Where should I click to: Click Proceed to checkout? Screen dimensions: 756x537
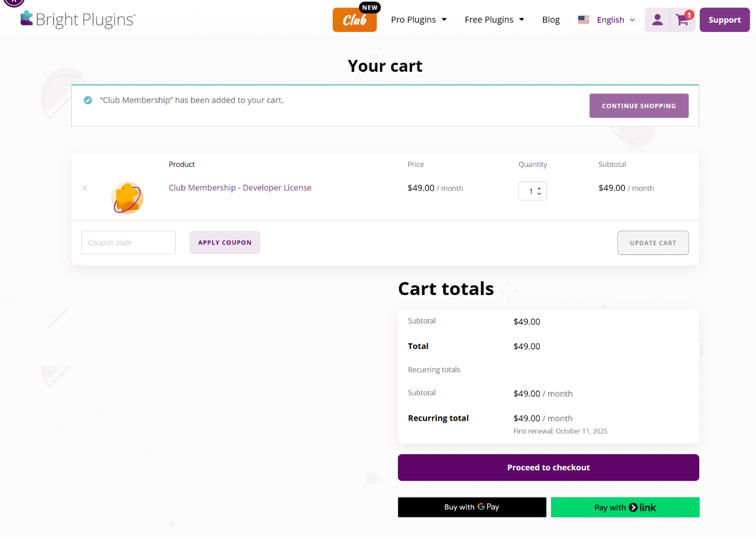tap(549, 467)
